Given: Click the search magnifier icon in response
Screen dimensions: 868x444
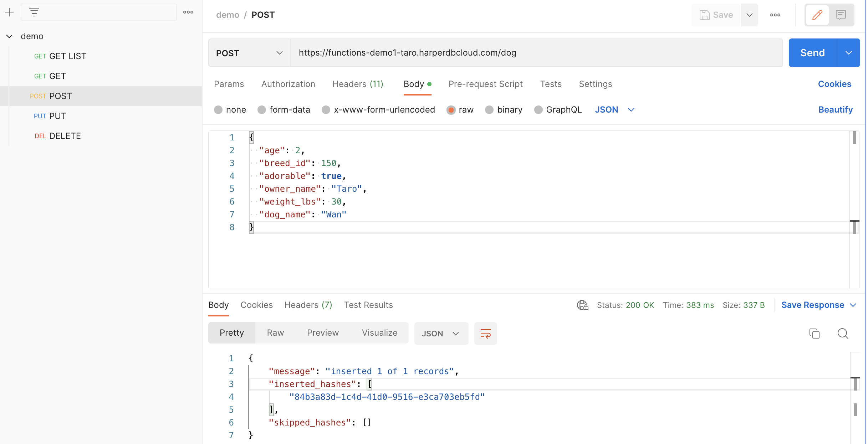Looking at the screenshot, I should (x=843, y=334).
